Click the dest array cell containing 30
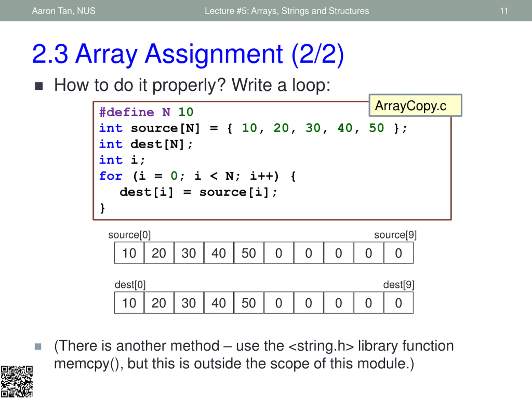The height and width of the screenshot is (399, 532). [189, 303]
